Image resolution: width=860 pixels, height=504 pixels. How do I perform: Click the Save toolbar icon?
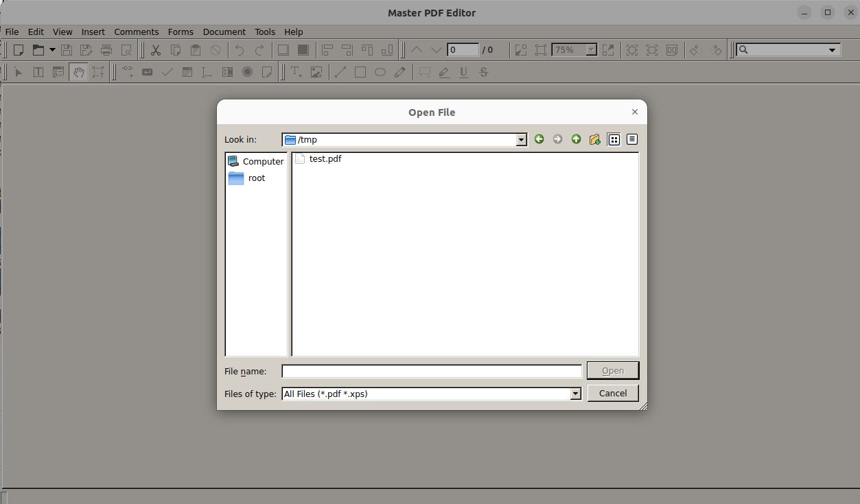pos(67,50)
